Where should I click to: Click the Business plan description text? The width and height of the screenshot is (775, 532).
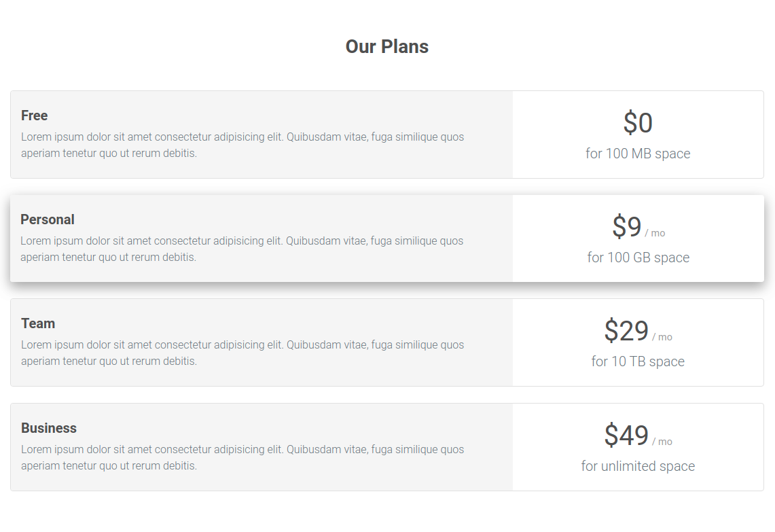click(x=242, y=457)
